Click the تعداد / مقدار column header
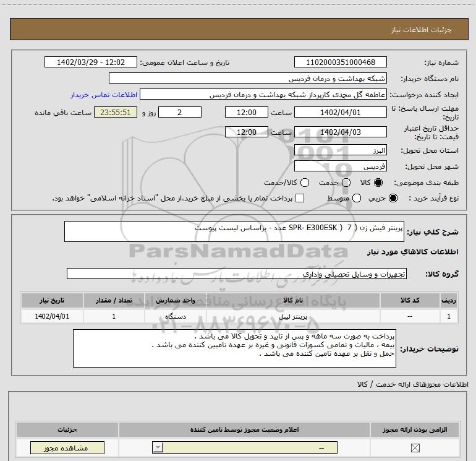Screen dimensions: 476x461 [x=114, y=300]
